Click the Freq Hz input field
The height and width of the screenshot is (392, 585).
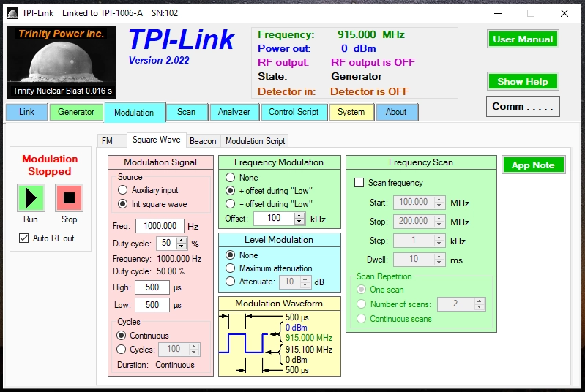point(160,226)
